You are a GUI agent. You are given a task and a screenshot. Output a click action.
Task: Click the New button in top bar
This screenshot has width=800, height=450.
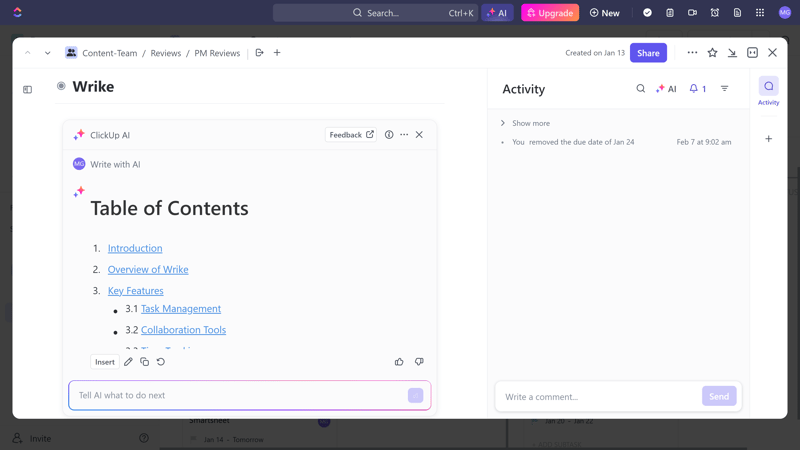coord(605,13)
